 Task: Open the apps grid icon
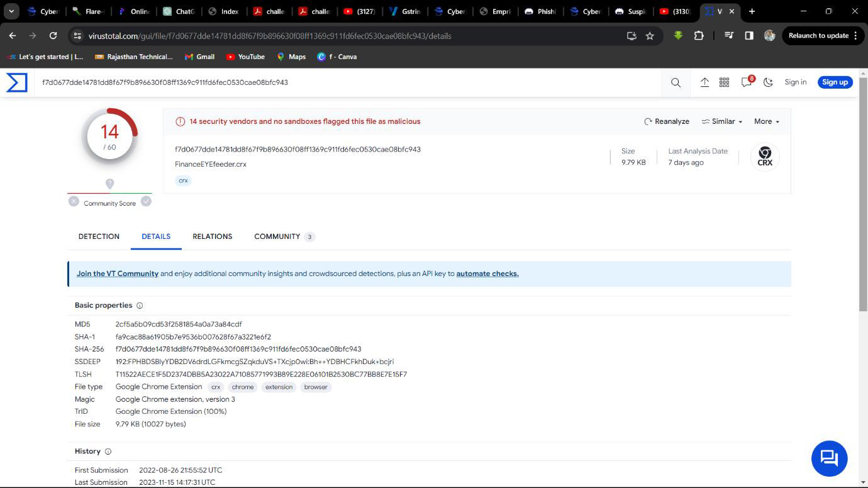pyautogui.click(x=724, y=82)
